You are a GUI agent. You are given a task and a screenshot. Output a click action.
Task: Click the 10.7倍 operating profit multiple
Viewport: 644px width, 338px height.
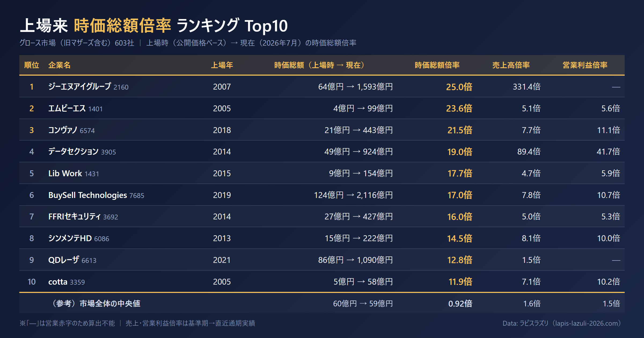pos(609,195)
